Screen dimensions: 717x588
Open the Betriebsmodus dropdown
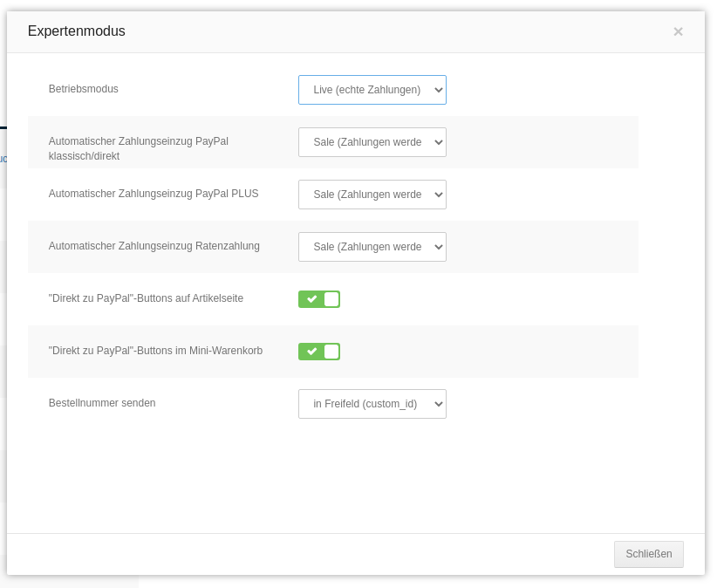pos(372,90)
